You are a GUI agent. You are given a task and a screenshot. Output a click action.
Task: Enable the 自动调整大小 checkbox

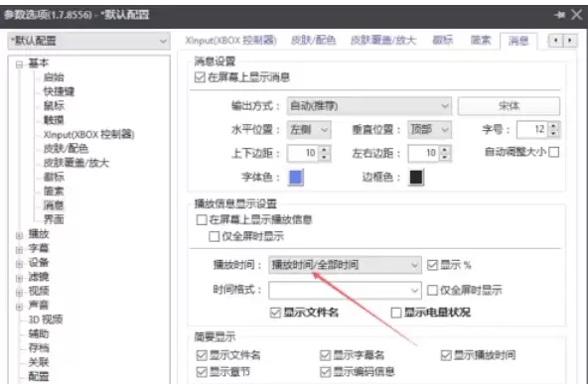554,152
